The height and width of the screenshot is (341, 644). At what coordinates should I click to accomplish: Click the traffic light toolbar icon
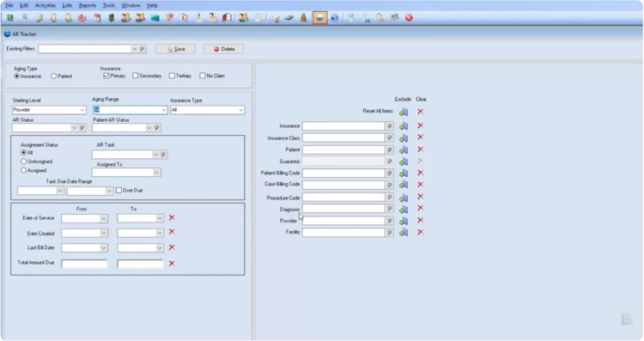point(112,18)
